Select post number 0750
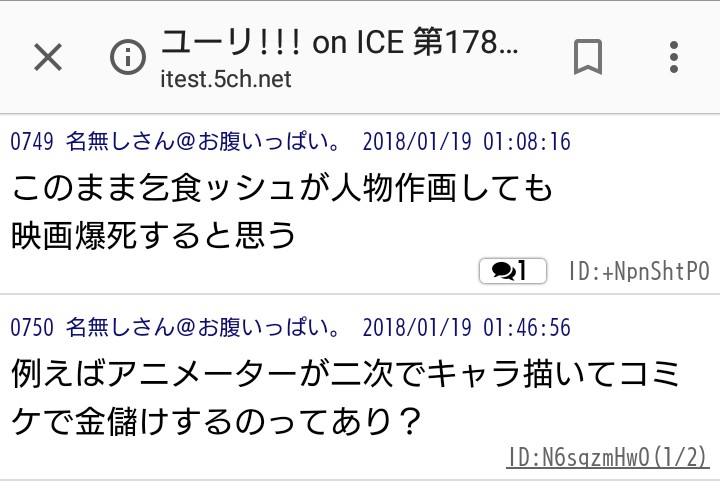720x488 pixels. [x=32, y=327]
